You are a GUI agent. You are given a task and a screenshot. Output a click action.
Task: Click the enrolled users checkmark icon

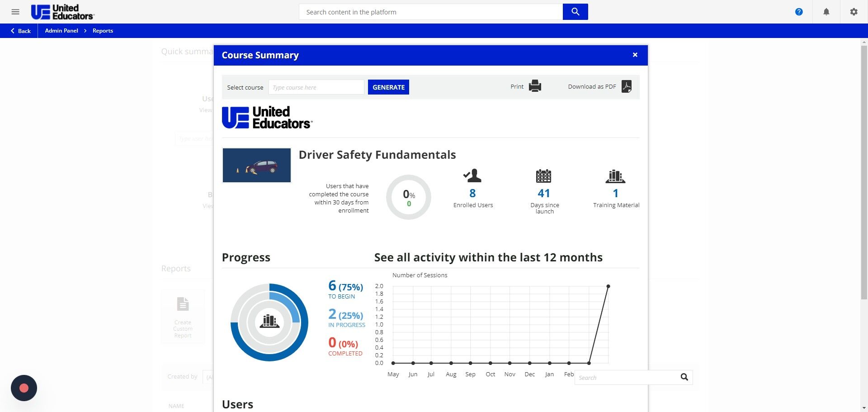tap(472, 175)
